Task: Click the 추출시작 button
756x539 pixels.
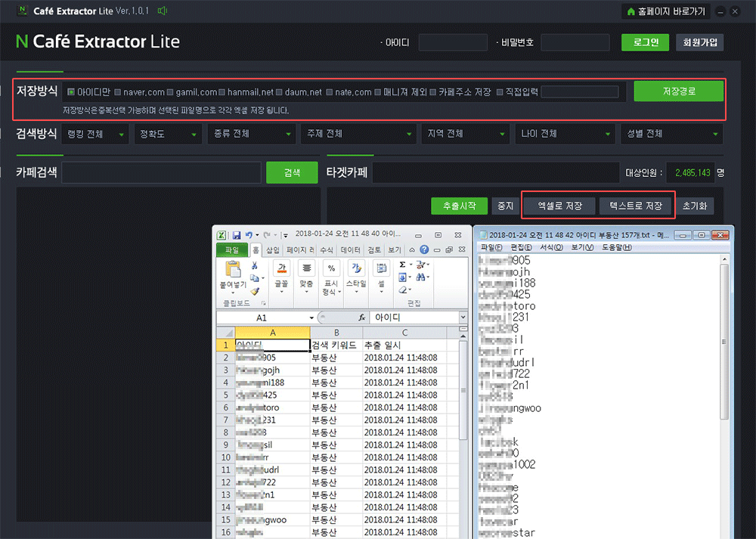Action: click(459, 206)
